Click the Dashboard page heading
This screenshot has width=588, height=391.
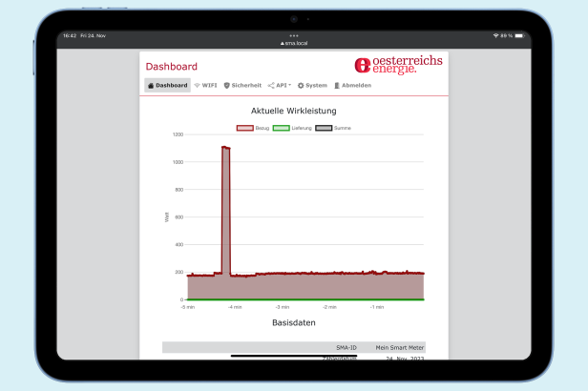[x=172, y=67]
